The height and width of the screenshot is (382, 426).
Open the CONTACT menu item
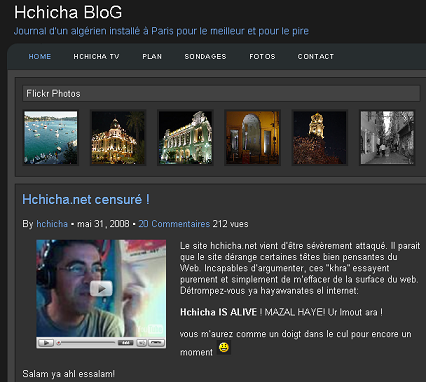[x=316, y=57]
